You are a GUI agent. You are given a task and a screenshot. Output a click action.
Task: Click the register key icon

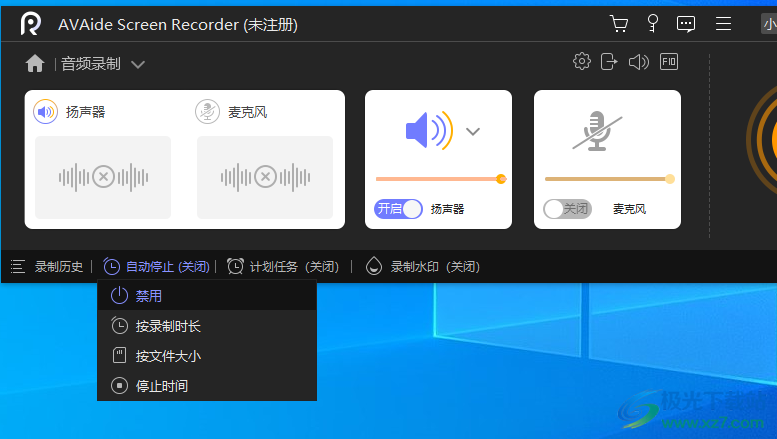click(653, 23)
